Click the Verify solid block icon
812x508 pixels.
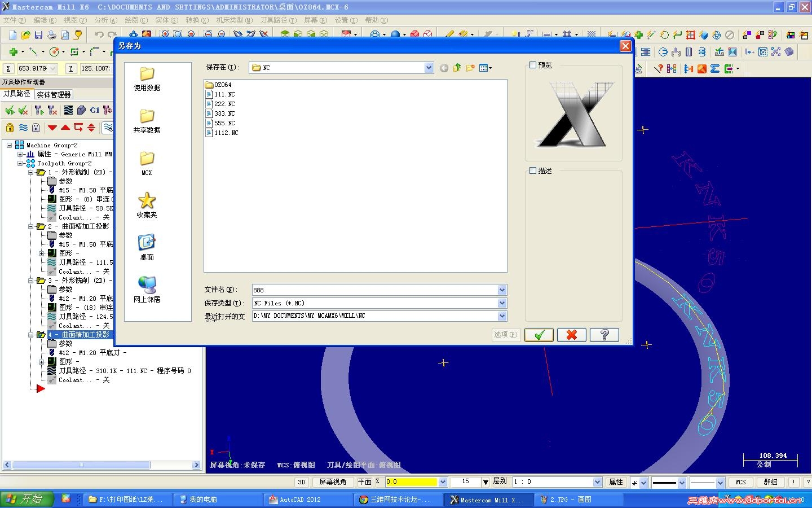81,110
